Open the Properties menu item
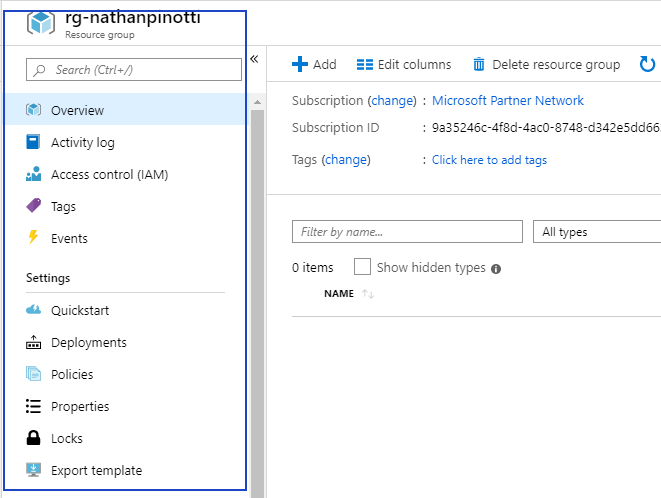661x498 pixels. 125,406
